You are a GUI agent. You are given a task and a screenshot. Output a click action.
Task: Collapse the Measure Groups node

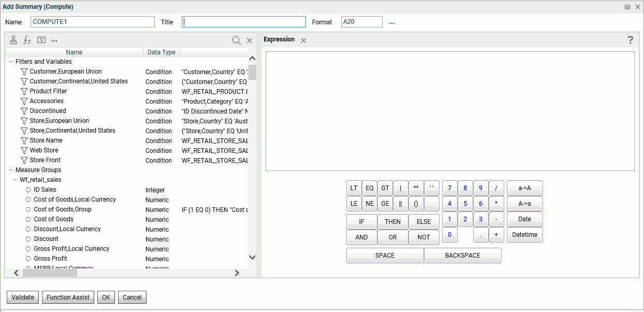click(x=11, y=170)
